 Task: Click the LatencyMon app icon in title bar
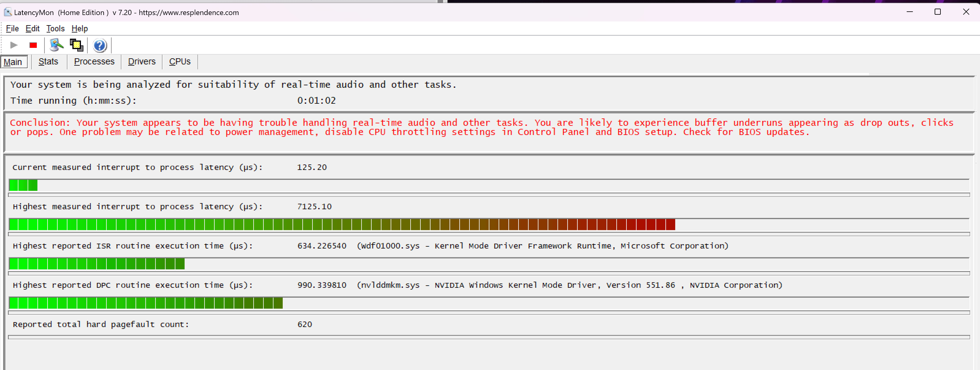[8, 12]
